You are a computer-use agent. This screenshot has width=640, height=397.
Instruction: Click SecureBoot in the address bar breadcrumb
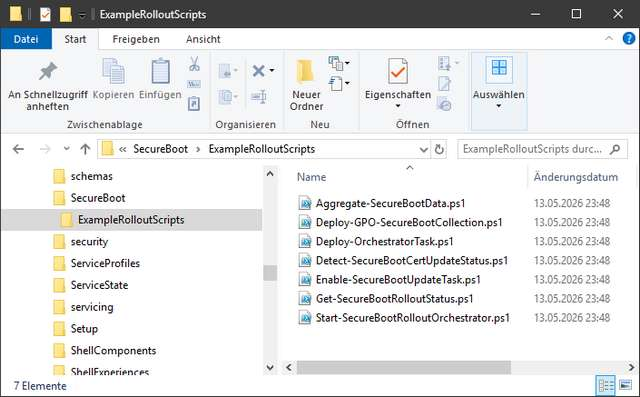tap(160, 149)
